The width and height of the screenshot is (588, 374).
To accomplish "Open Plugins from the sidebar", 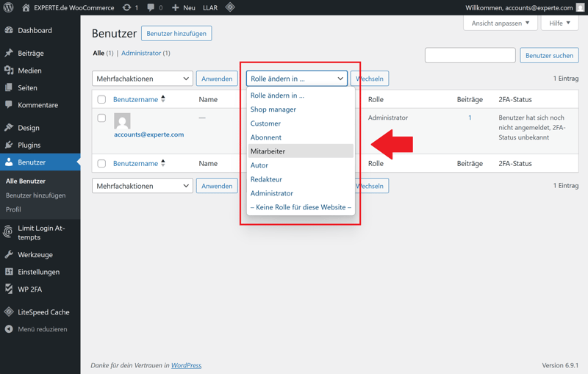I will coord(29,145).
